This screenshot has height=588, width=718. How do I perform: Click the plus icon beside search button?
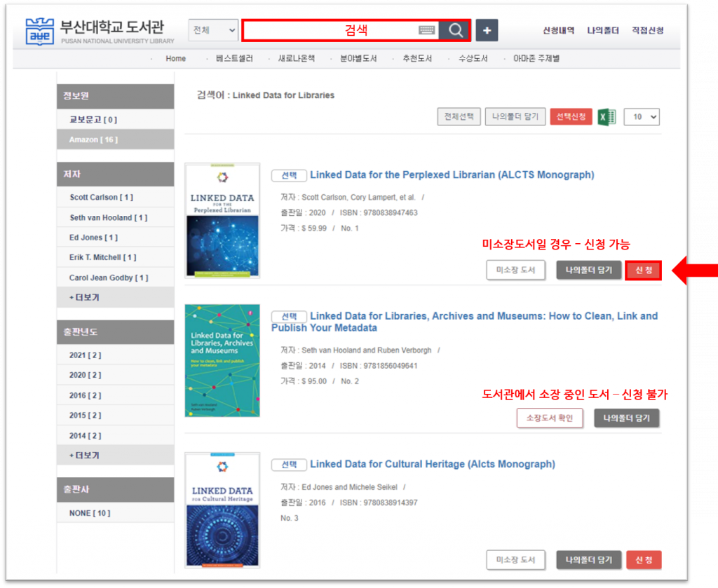pos(487,30)
